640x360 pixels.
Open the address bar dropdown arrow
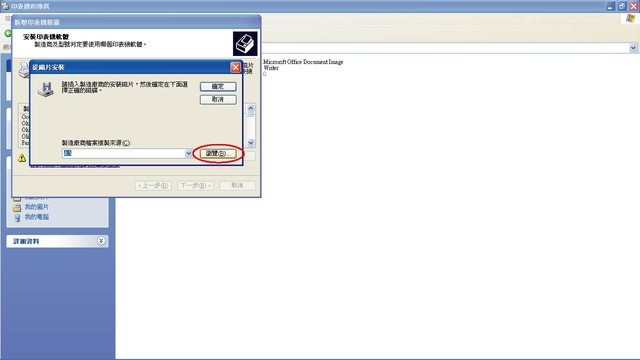633,48
